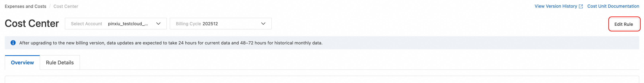This screenshot has width=644, height=83.
Task: Click the Billing Cycle field label
Action: pos(188,24)
